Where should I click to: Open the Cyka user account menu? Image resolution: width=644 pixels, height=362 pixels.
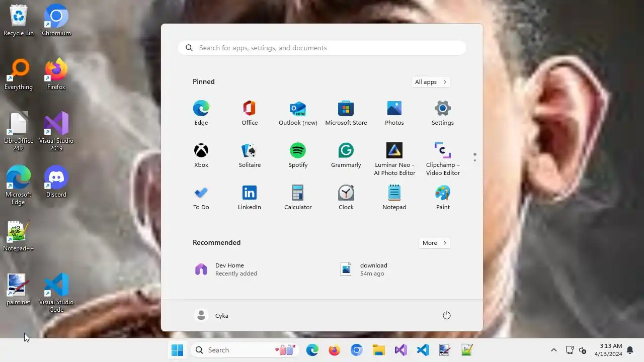211,315
